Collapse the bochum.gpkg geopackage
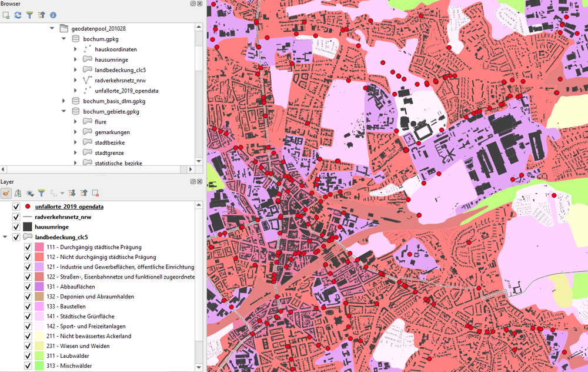The height and width of the screenshot is (372, 588). (64, 38)
